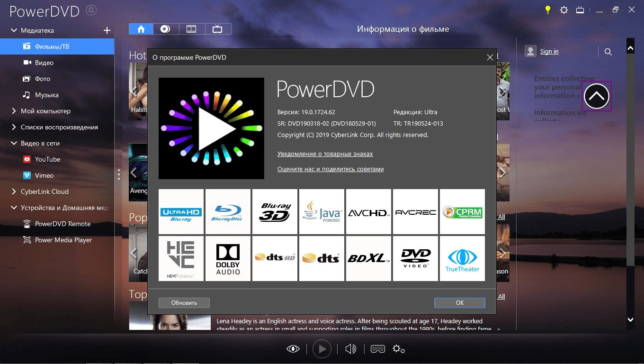
Task: Expand Мой компьютер section
Action: coord(14,111)
